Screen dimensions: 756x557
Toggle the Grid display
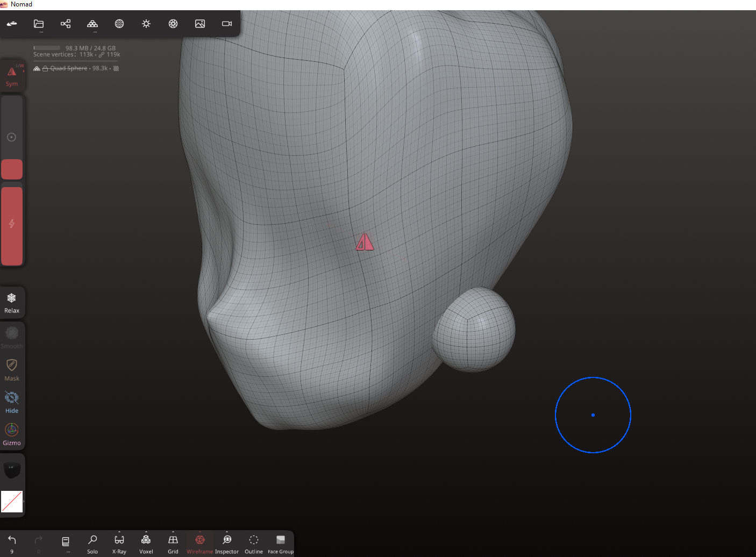173,544
